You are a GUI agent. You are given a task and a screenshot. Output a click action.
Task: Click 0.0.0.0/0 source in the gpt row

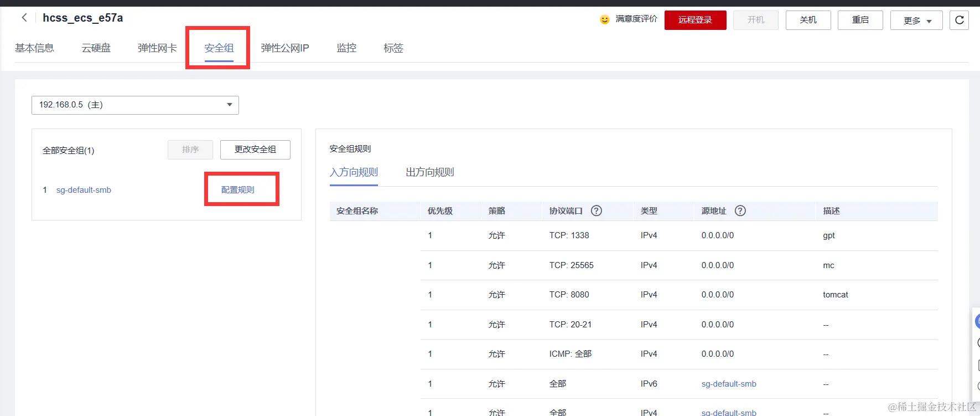tap(718, 235)
